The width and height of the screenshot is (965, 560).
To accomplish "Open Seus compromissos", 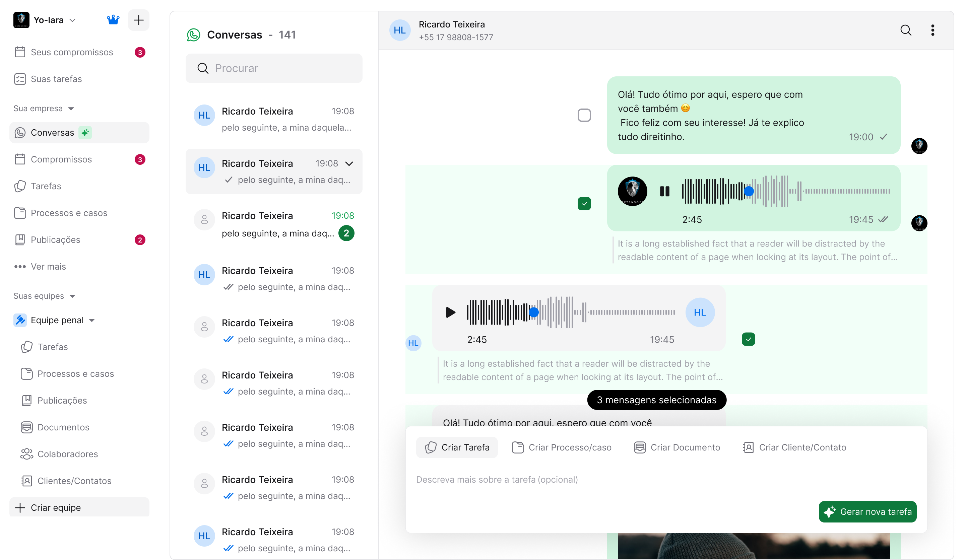I will pos(79,52).
